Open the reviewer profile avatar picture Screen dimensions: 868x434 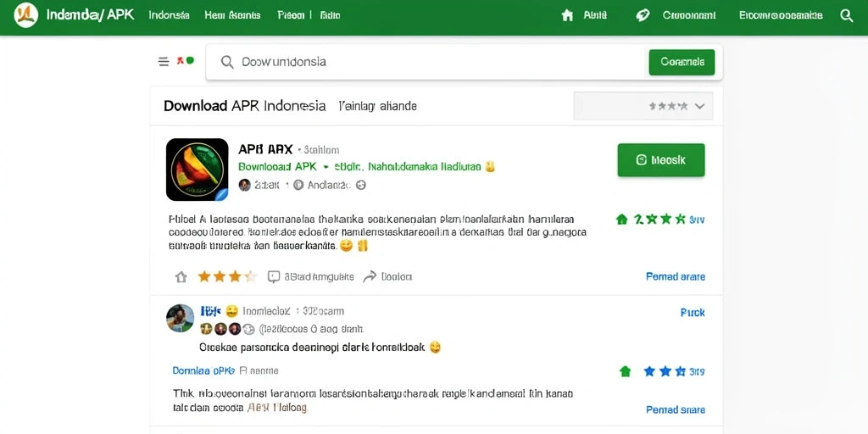pos(181,319)
